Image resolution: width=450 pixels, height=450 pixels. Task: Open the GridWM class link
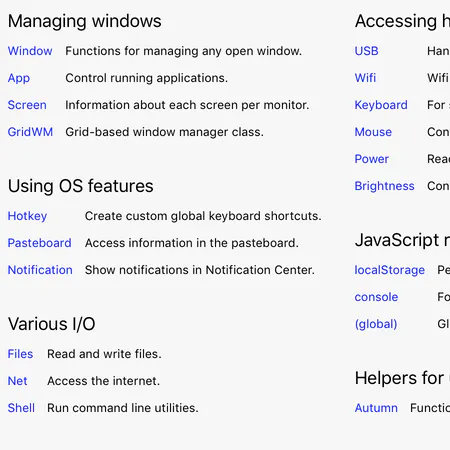(x=30, y=132)
